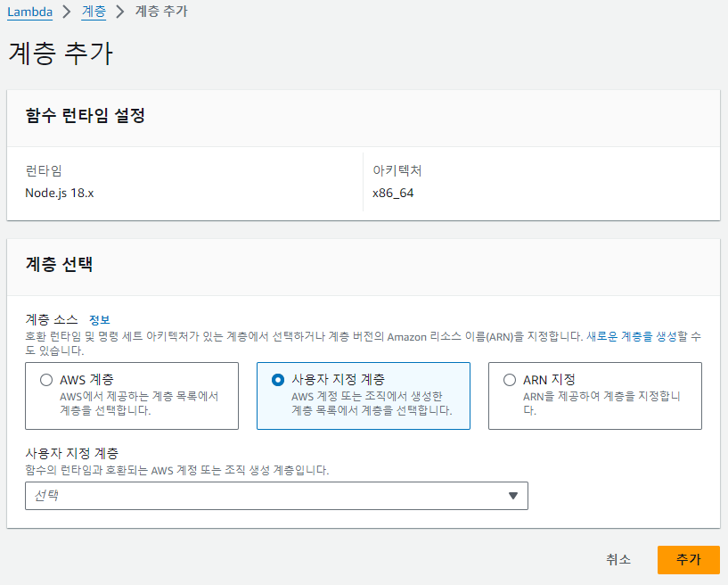
Task: Click the 계층 선택 section heading
Action: click(x=59, y=264)
